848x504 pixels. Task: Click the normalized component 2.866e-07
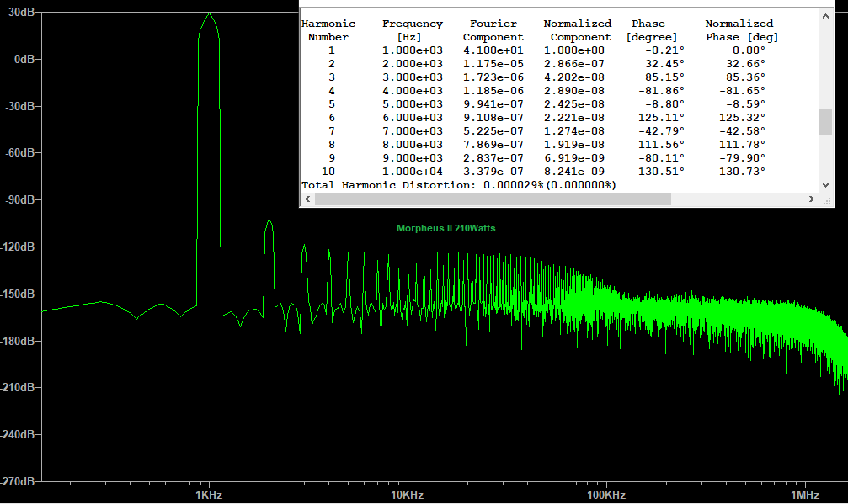(573, 64)
